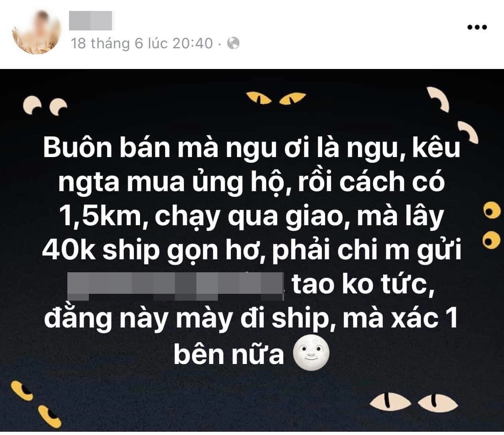
Task: Click the full moon face emoji
Action: tap(311, 353)
